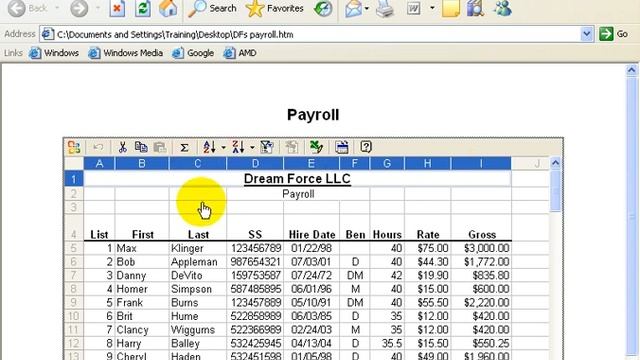Click the Cut scissors icon
The height and width of the screenshot is (360, 640).
tap(122, 147)
